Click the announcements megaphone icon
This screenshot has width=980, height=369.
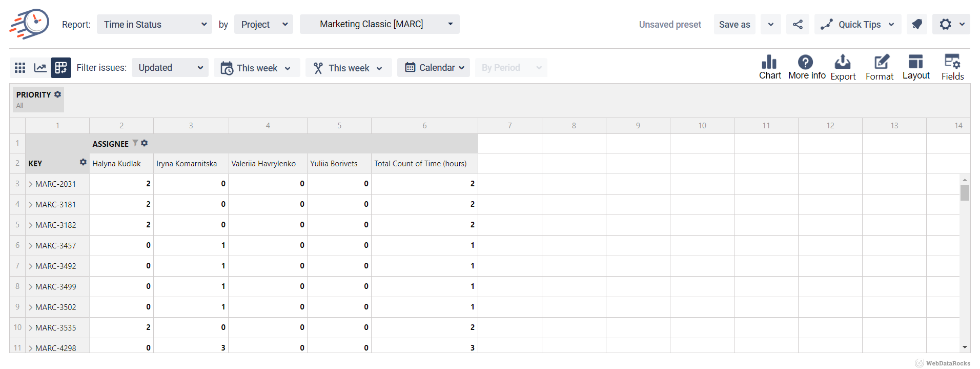(916, 24)
